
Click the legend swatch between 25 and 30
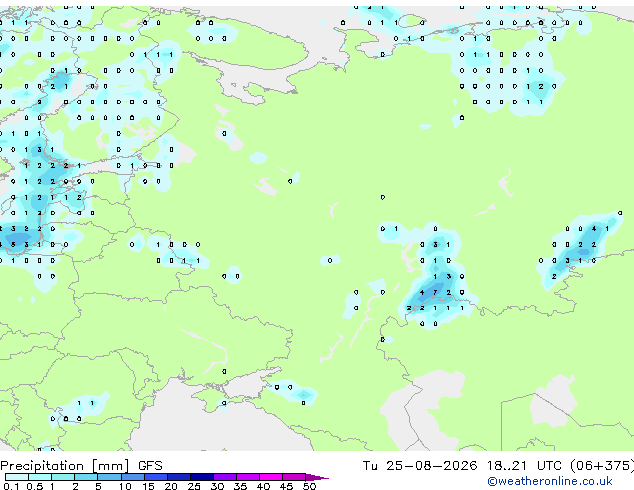coord(202,477)
